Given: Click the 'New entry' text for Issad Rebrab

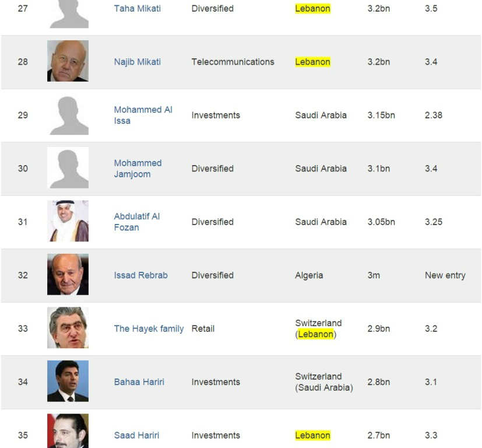Looking at the screenshot, I should tap(445, 275).
